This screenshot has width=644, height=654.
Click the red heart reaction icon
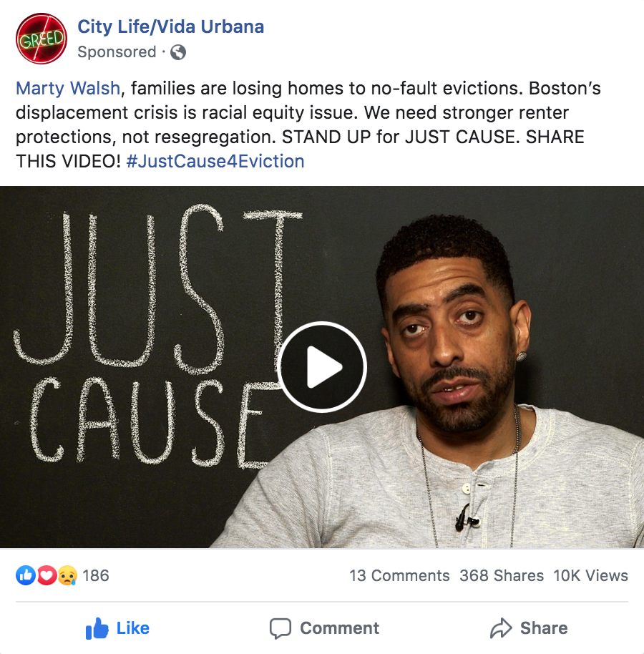pyautogui.click(x=47, y=575)
